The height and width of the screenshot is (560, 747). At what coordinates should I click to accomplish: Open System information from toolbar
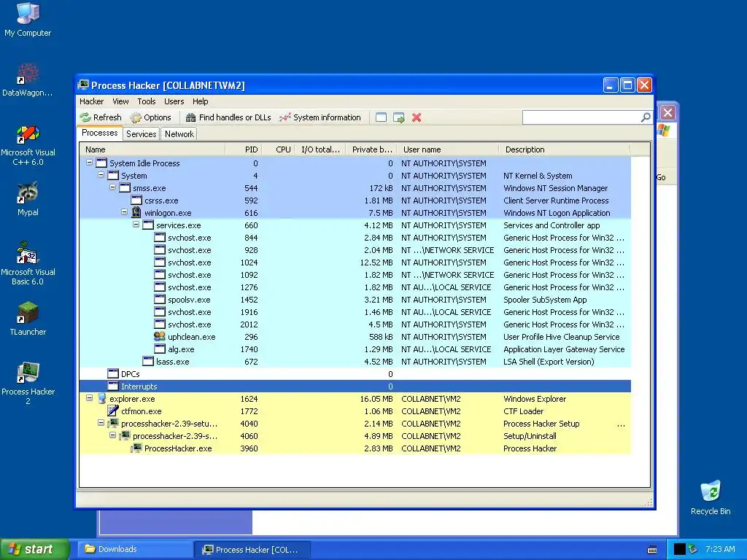320,117
